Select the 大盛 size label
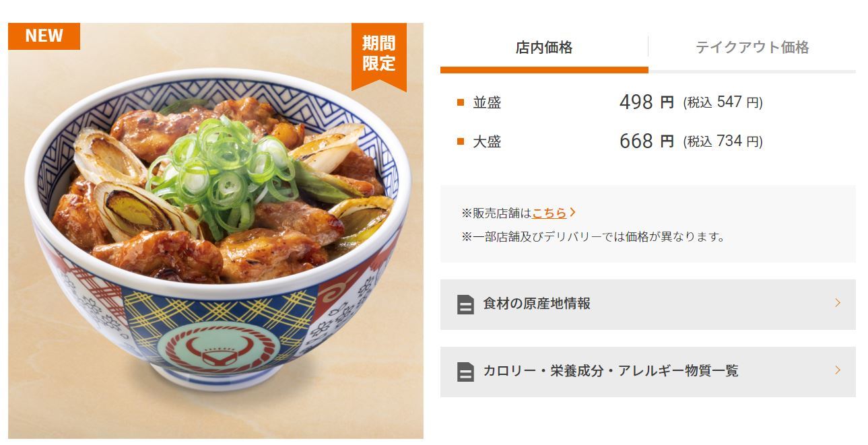Screen dimensions: 868x445 (x=487, y=141)
